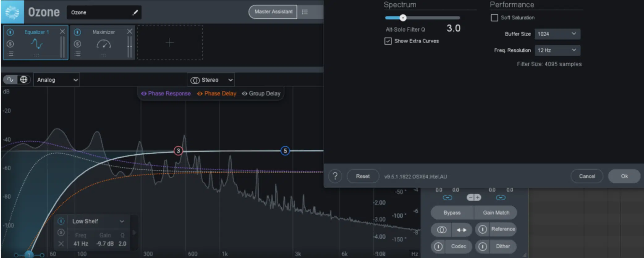Toggle the Dither power button

click(x=482, y=247)
